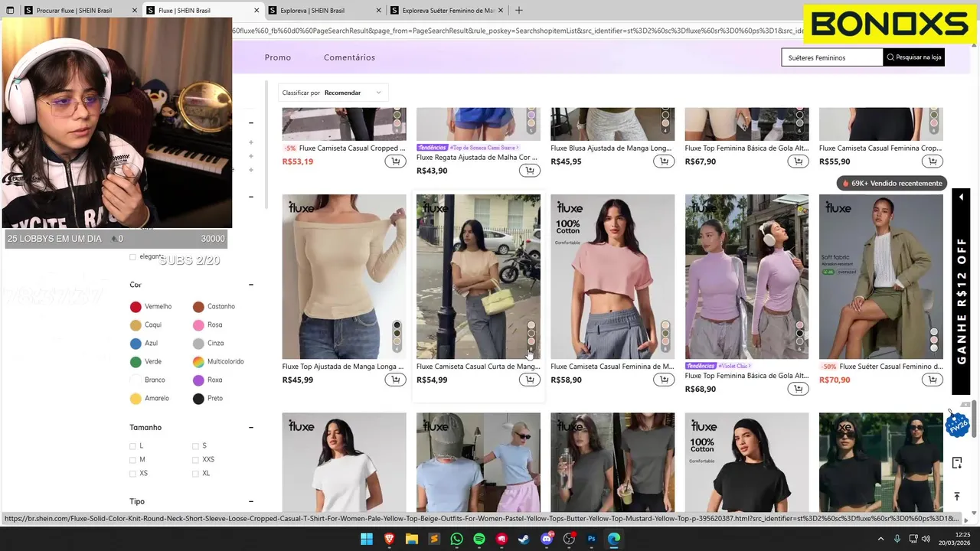Add the R$55,90 Camiseta Casual to cart
Viewport: 980px width, 551px height.
[932, 161]
